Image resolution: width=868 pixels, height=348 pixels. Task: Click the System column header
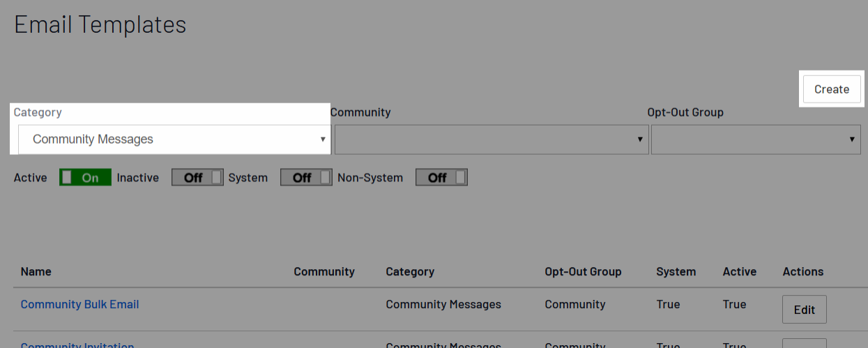(676, 271)
